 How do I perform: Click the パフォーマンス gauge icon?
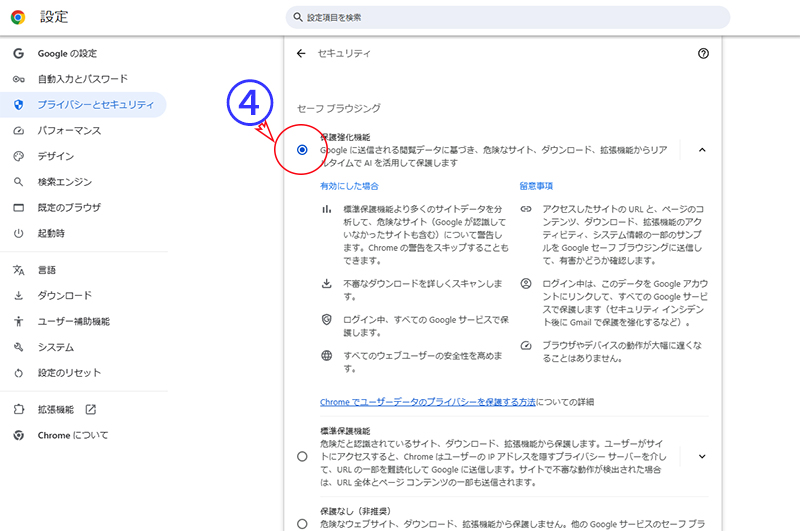(x=18, y=131)
